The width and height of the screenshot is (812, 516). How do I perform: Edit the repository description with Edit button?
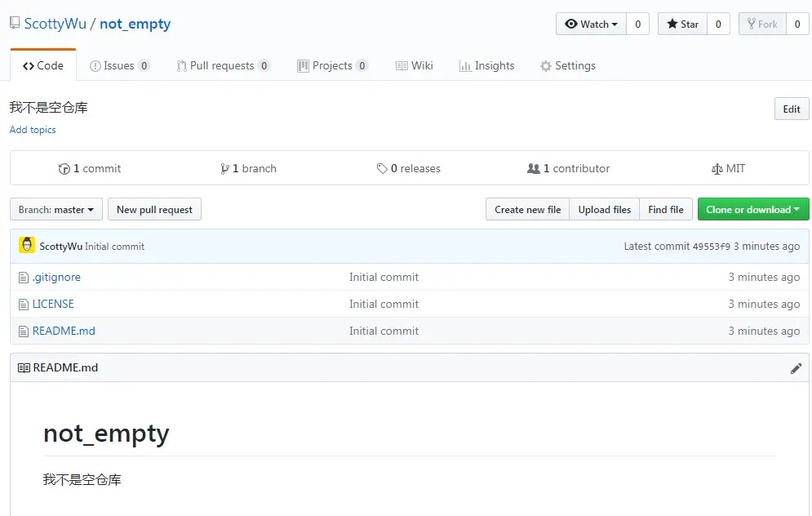792,109
